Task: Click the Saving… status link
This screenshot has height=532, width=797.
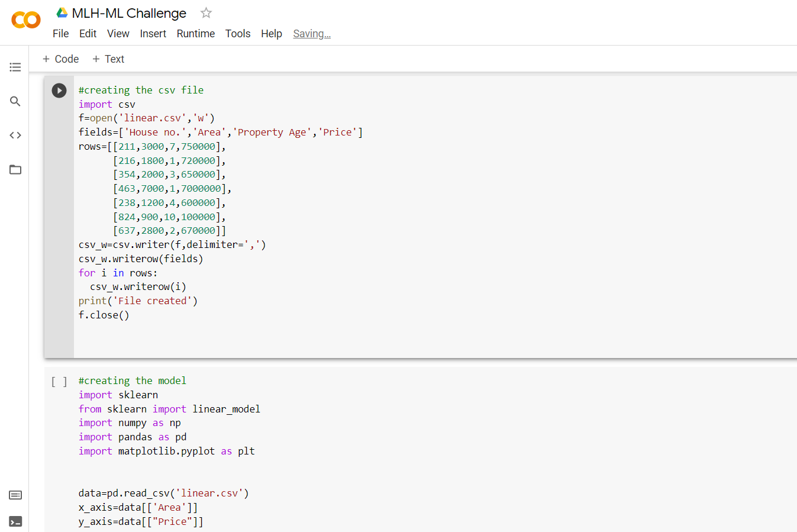Action: (x=312, y=34)
